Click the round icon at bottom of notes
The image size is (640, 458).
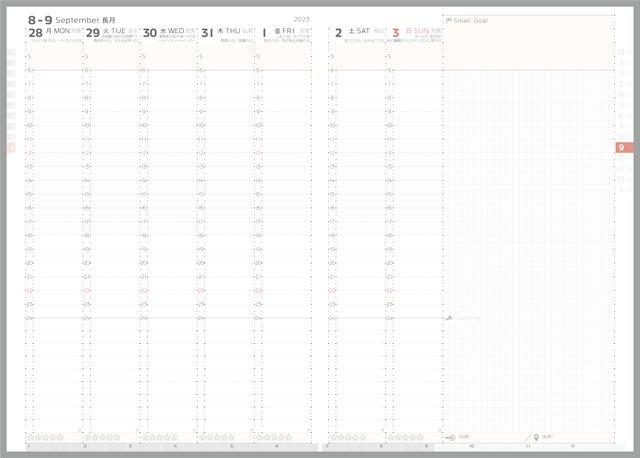click(x=451, y=437)
